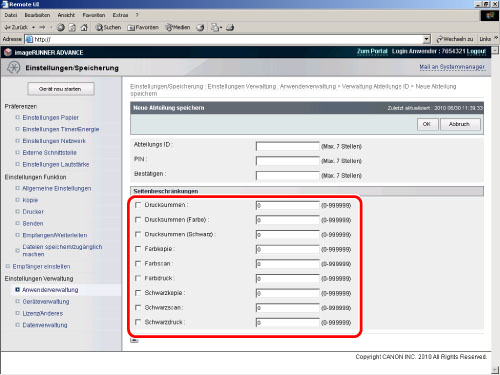Screen dimensions: 500x375
Task: Open Einstellungen Lautstärke in the sidebar
Action: click(56, 164)
